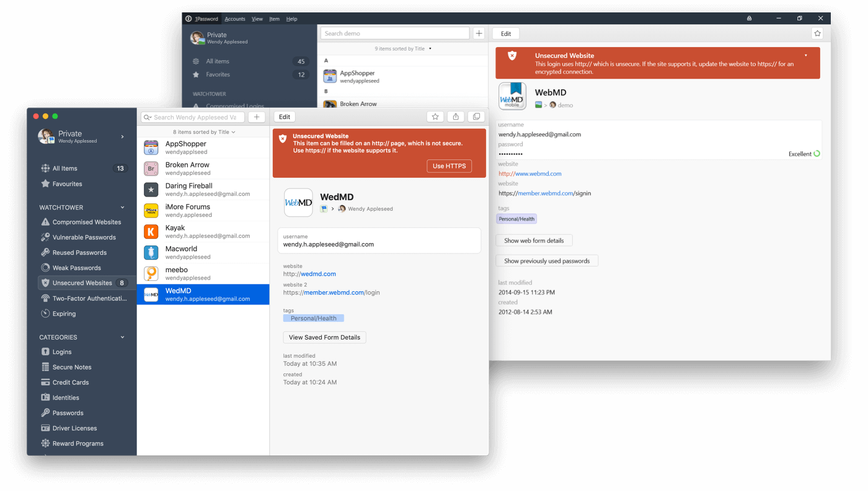Click the Search Wendy Appleseed's Vault field
Screen dimensions: 868x491
[x=192, y=117]
